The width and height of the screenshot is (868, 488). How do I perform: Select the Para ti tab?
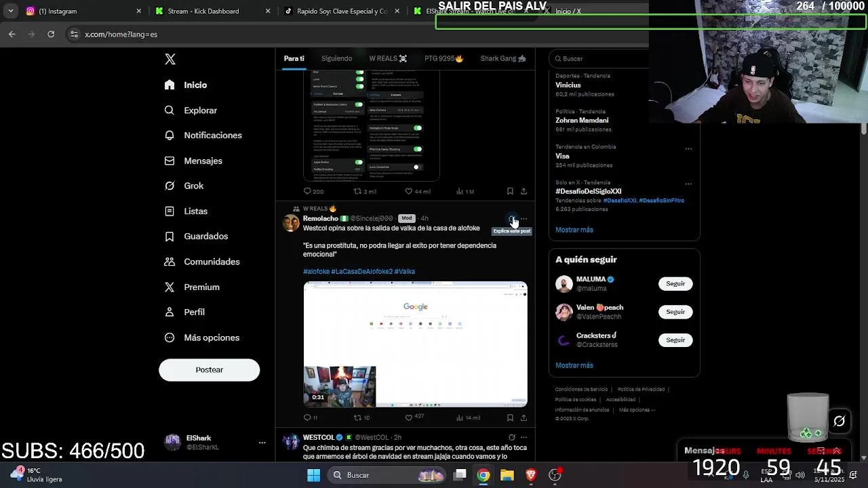click(x=294, y=58)
